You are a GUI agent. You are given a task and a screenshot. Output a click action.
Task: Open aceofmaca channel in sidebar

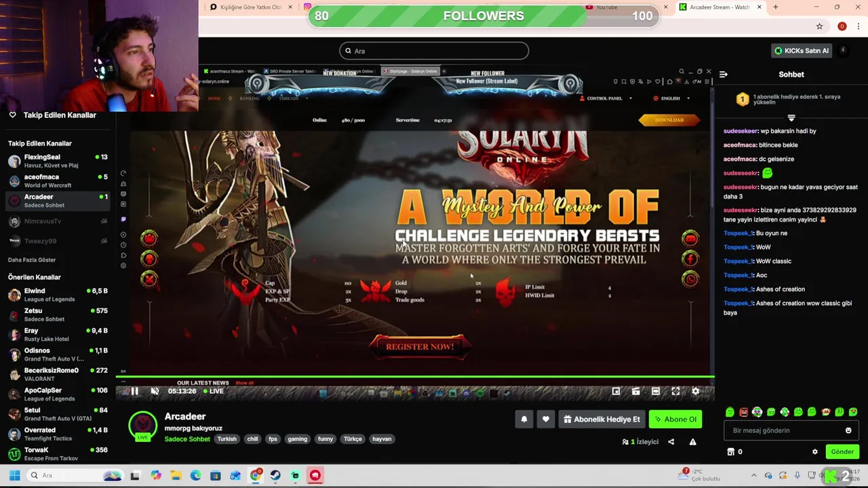pos(58,181)
